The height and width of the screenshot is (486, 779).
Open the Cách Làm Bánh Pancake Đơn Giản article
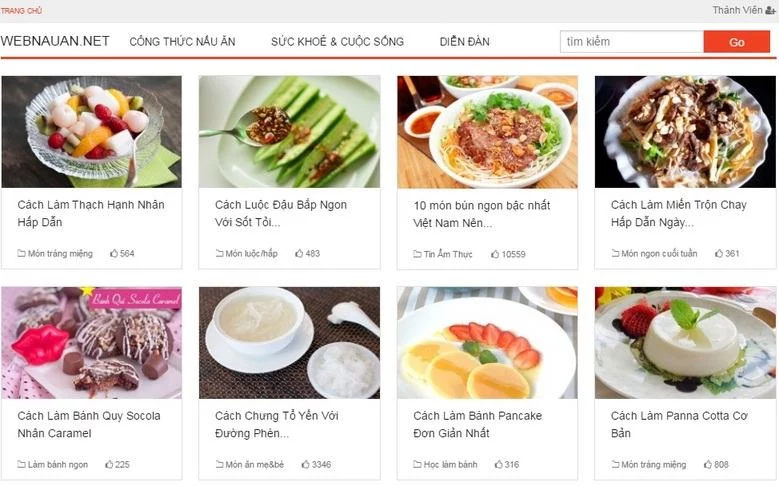[x=477, y=424]
